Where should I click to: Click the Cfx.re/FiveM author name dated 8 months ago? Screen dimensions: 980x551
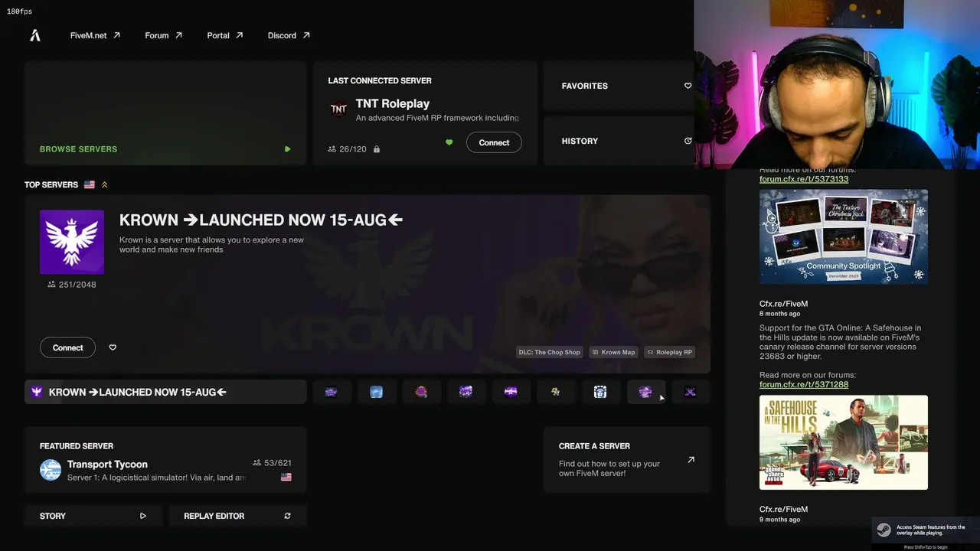pyautogui.click(x=783, y=304)
